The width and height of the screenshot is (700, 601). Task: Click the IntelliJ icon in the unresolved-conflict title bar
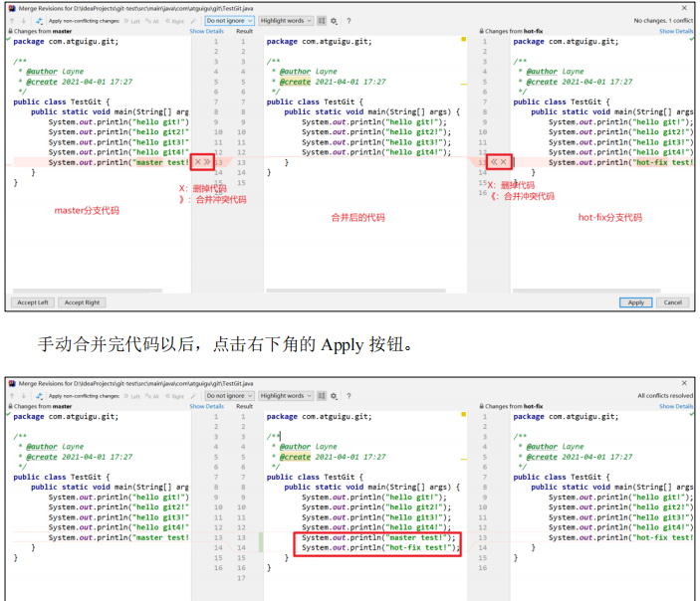(x=12, y=8)
